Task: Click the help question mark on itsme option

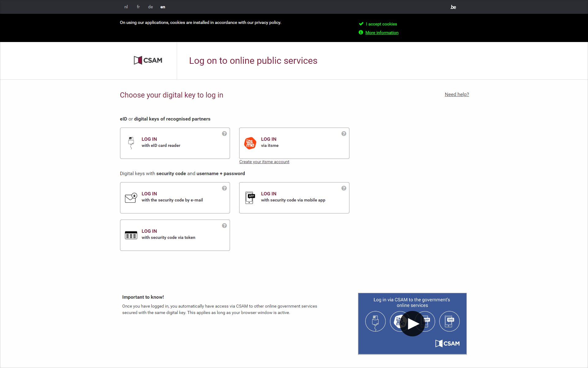Action: point(344,133)
